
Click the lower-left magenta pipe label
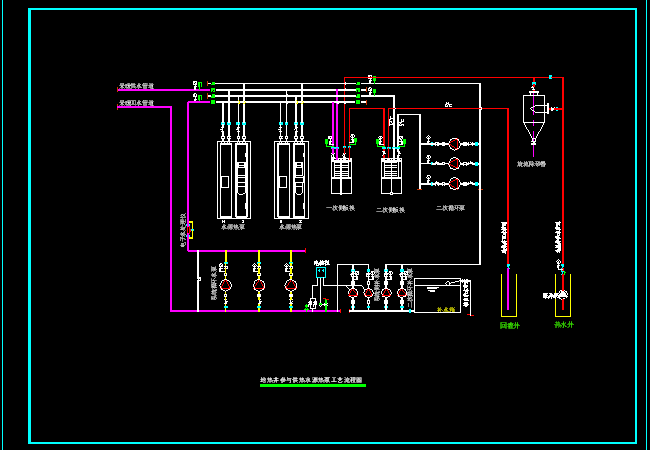[x=136, y=102]
